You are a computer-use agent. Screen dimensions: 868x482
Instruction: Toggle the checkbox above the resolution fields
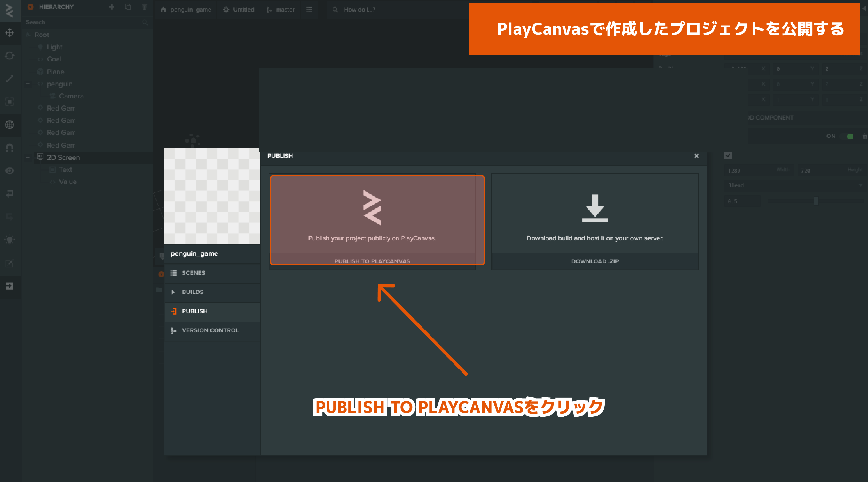click(728, 155)
